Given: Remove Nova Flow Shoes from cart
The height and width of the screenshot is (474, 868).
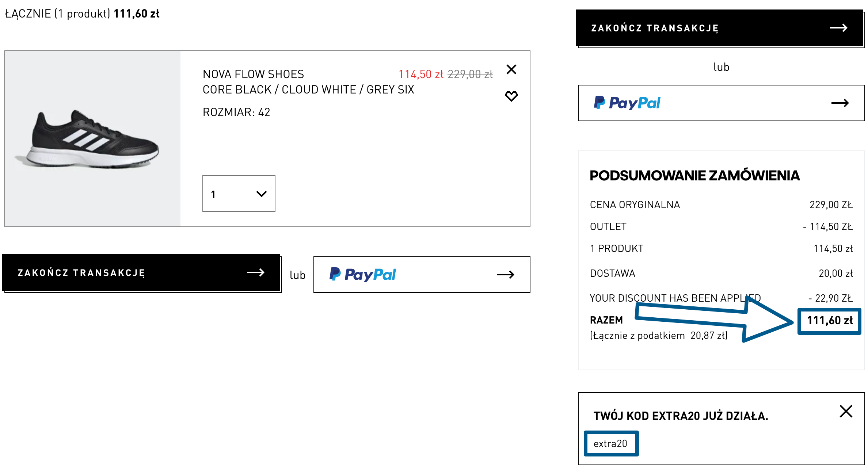Looking at the screenshot, I should (x=511, y=69).
